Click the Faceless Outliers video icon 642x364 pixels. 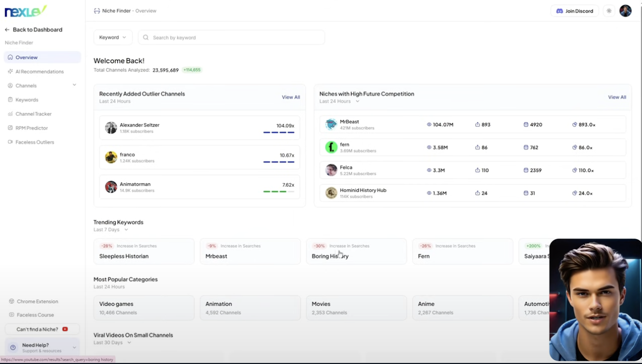pyautogui.click(x=10, y=142)
